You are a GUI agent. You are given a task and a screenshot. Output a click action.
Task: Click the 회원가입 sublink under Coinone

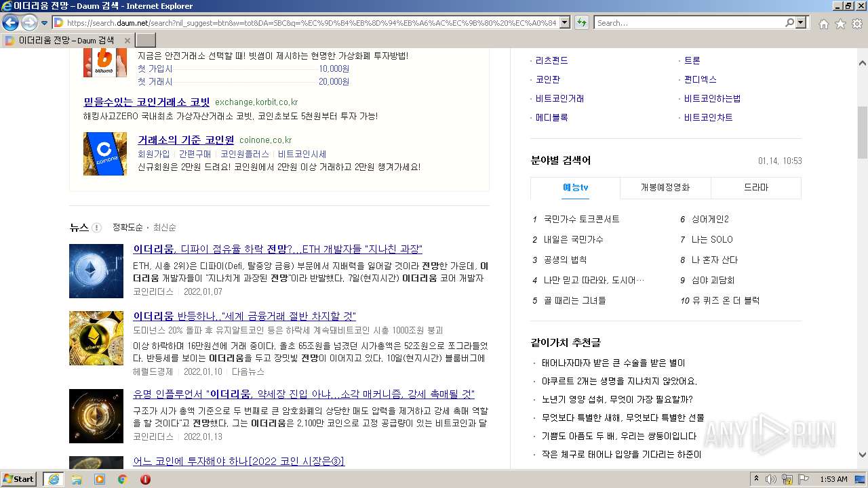click(154, 155)
